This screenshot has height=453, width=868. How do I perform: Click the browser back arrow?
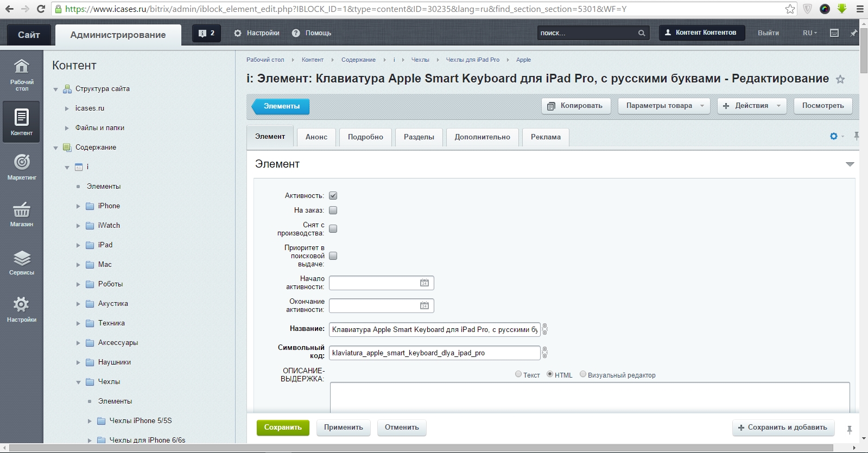pyautogui.click(x=9, y=9)
